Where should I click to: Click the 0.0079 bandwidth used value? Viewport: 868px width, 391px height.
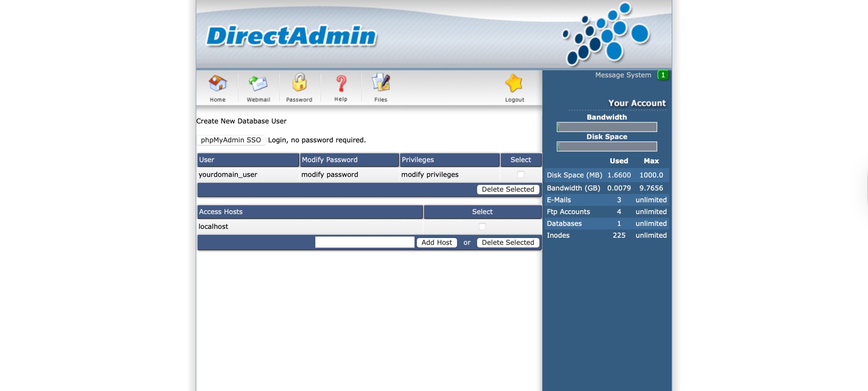[x=619, y=188]
